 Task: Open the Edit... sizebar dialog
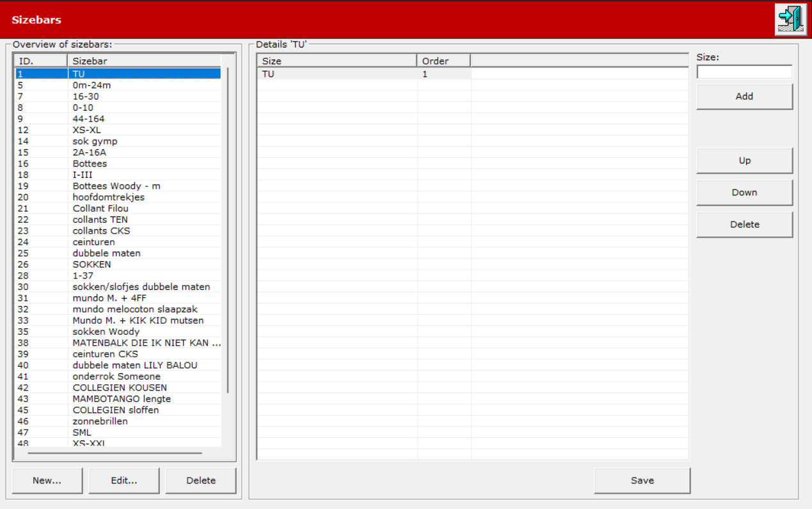[x=124, y=481]
